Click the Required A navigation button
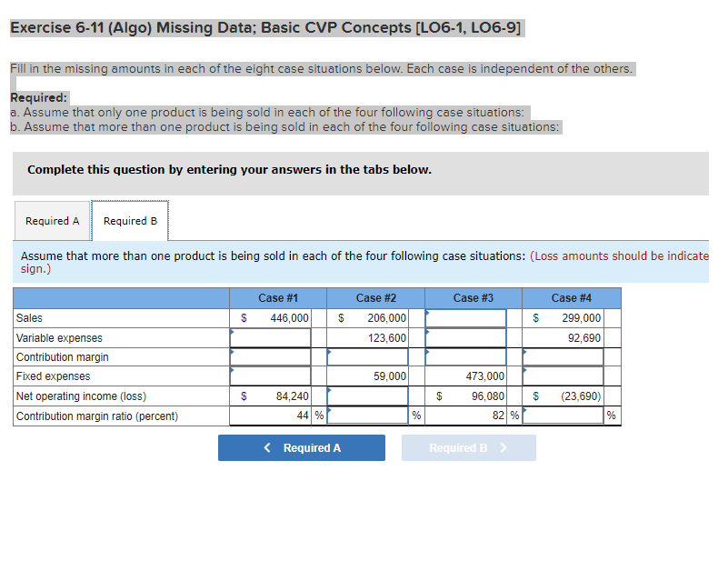This screenshot has height=581, width=728. (301, 447)
